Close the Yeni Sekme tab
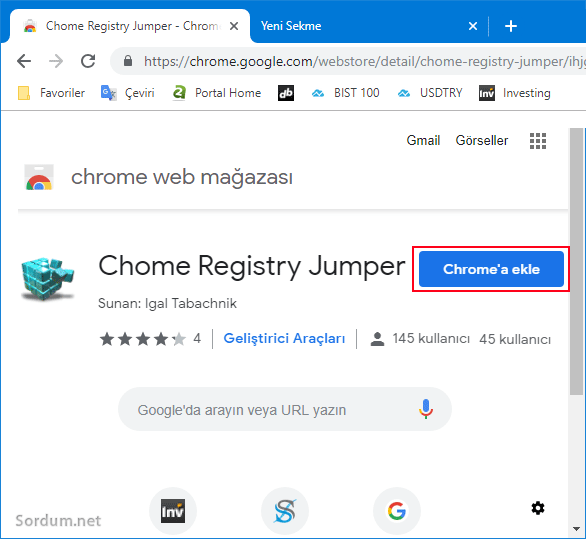Image resolution: width=586 pixels, height=539 pixels. point(473,26)
